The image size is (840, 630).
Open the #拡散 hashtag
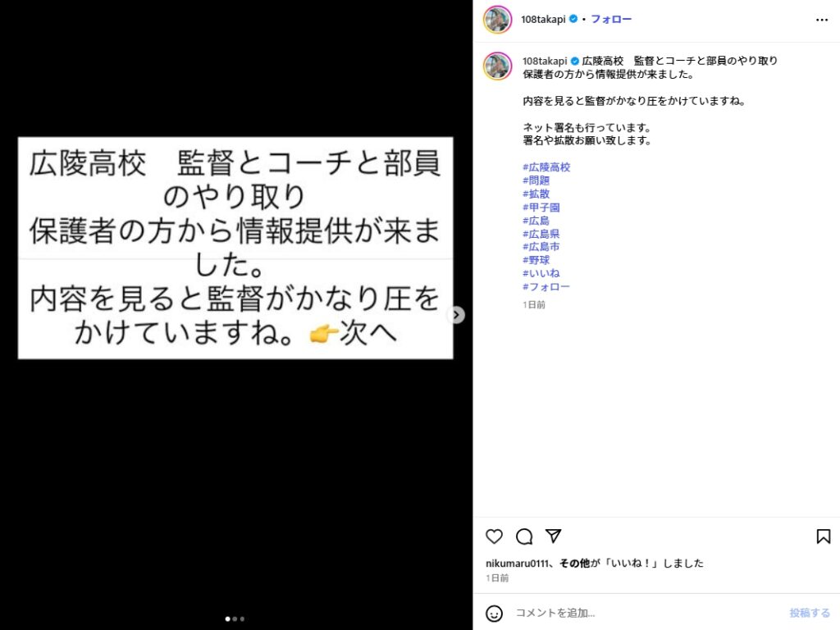536,194
